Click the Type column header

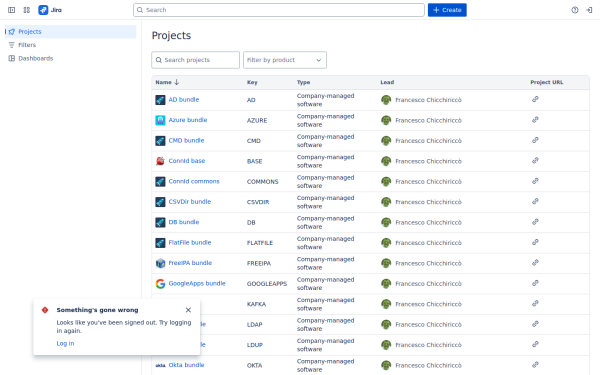[303, 82]
